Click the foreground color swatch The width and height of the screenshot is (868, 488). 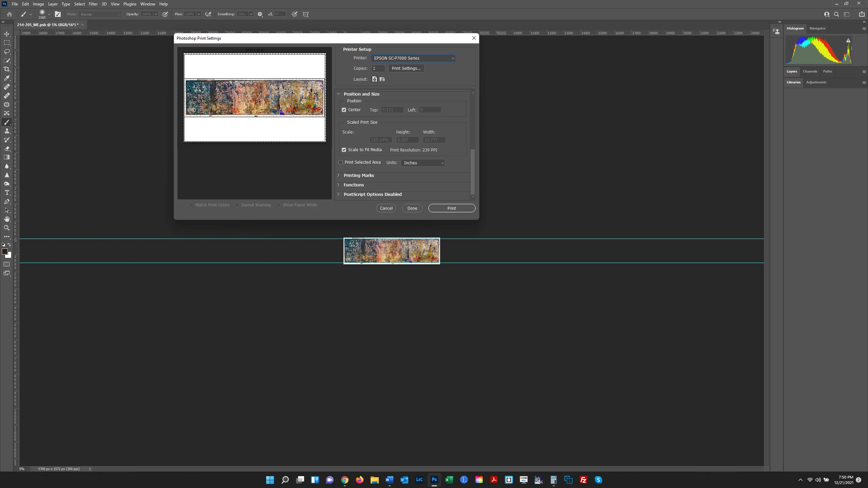point(5,251)
